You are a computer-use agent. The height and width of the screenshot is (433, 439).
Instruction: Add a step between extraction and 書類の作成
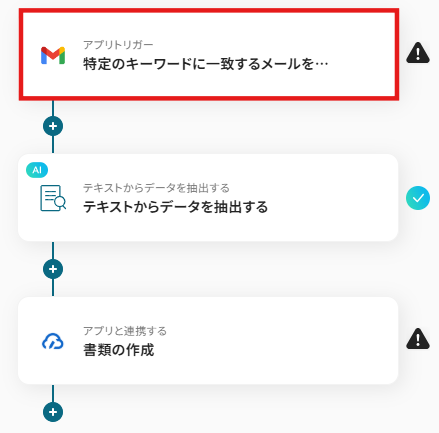click(53, 269)
